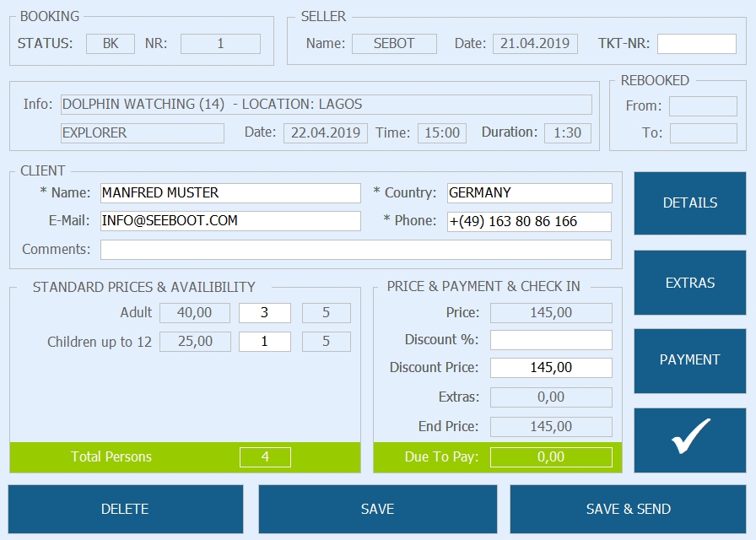The image size is (756, 540).
Task: Click the SAVE & SEND button
Action: 629,509
